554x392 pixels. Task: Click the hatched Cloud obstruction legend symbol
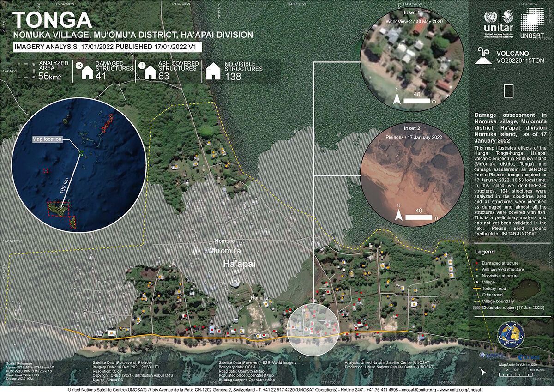tap(477, 308)
